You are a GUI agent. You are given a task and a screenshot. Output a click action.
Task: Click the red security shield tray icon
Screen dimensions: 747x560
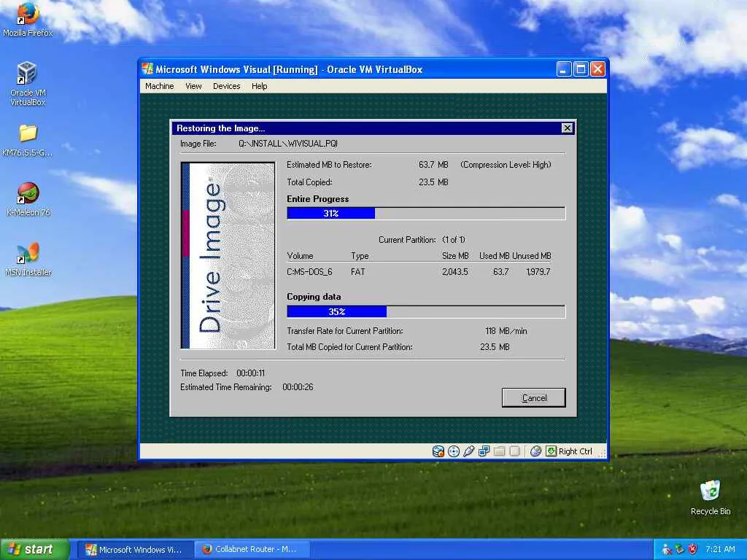(x=692, y=549)
